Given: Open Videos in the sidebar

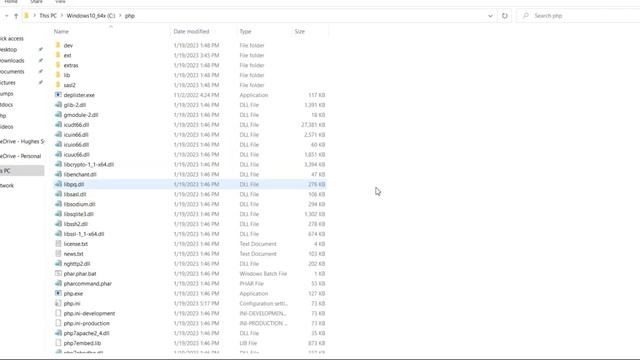Looking at the screenshot, I should pos(7,127).
